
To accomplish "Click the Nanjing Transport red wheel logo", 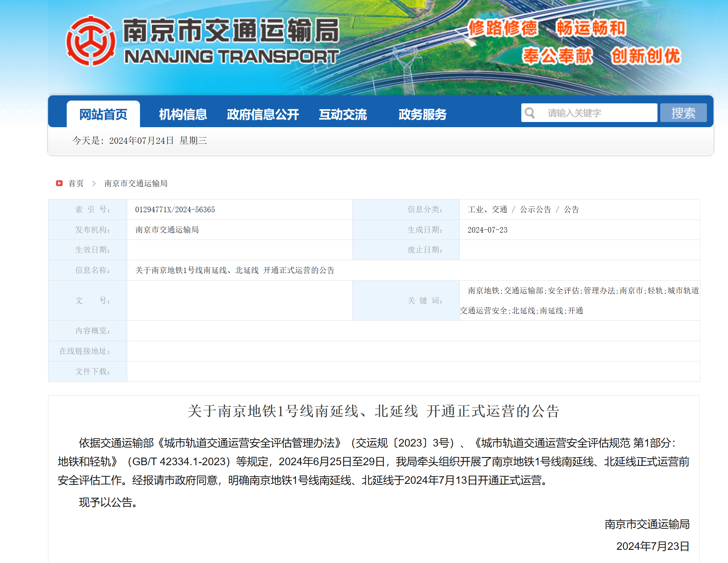I will point(91,41).
